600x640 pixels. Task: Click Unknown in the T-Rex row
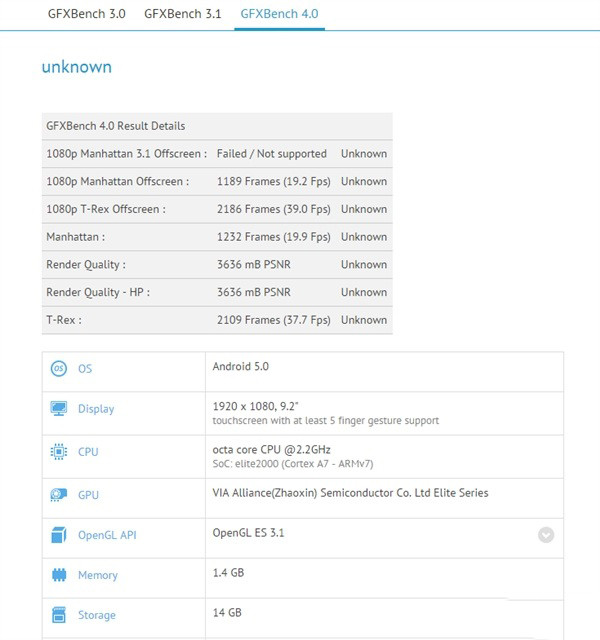click(364, 320)
